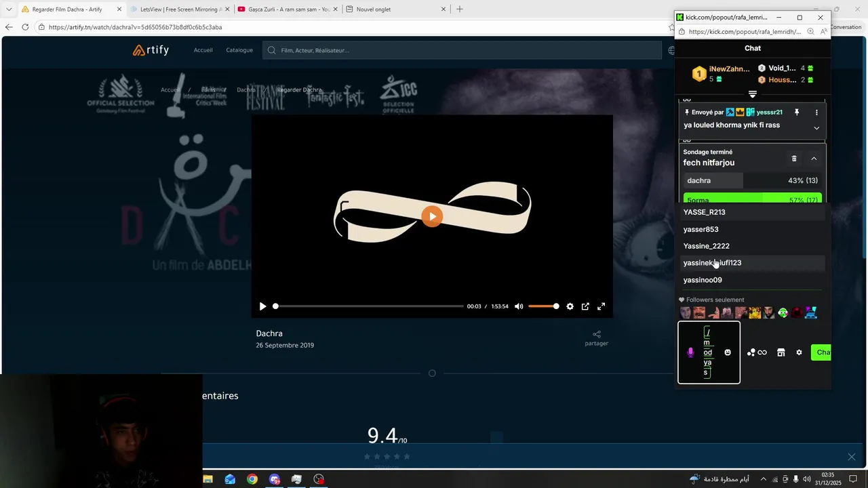Switch to LetsView browser tab
Image resolution: width=868 pixels, height=488 pixels.
coord(179,9)
